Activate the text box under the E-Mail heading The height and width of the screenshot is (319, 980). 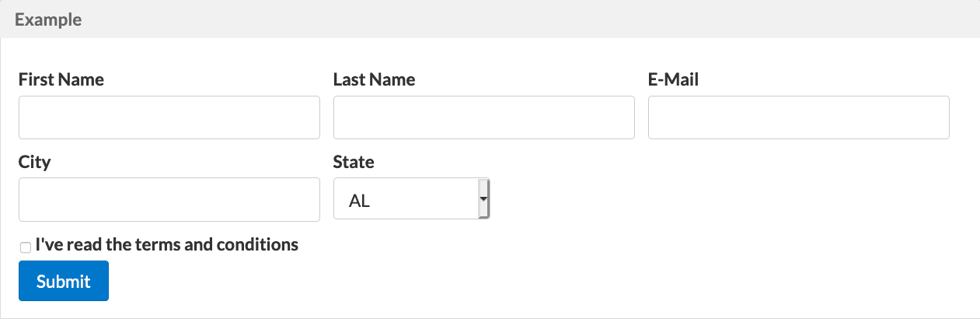[799, 117]
